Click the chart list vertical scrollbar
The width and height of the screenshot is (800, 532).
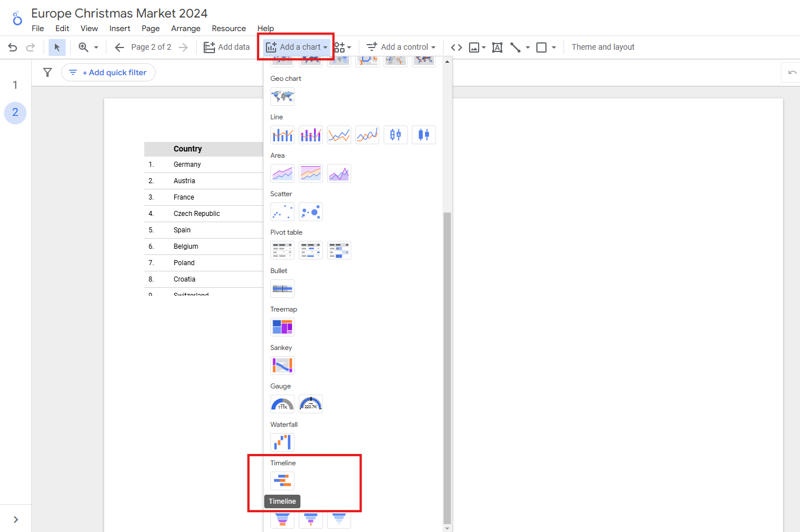pos(447,367)
